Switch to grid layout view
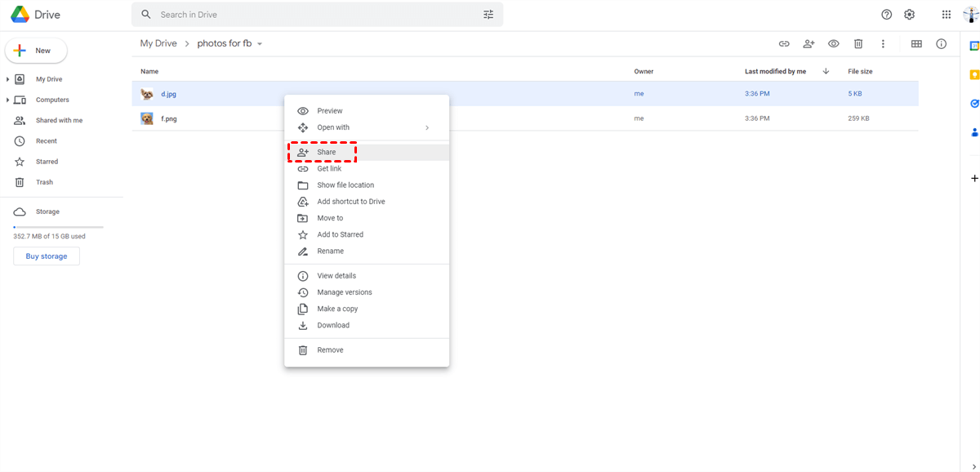 [916, 44]
